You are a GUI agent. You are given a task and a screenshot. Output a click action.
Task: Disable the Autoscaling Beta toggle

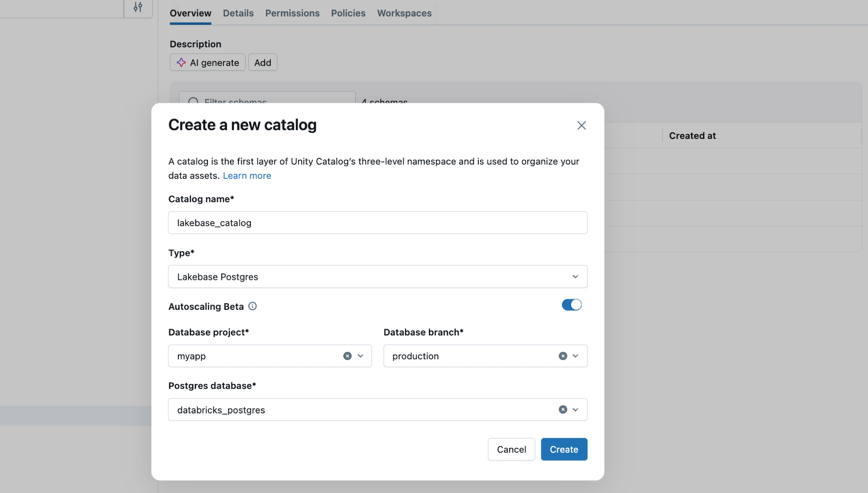tap(572, 305)
